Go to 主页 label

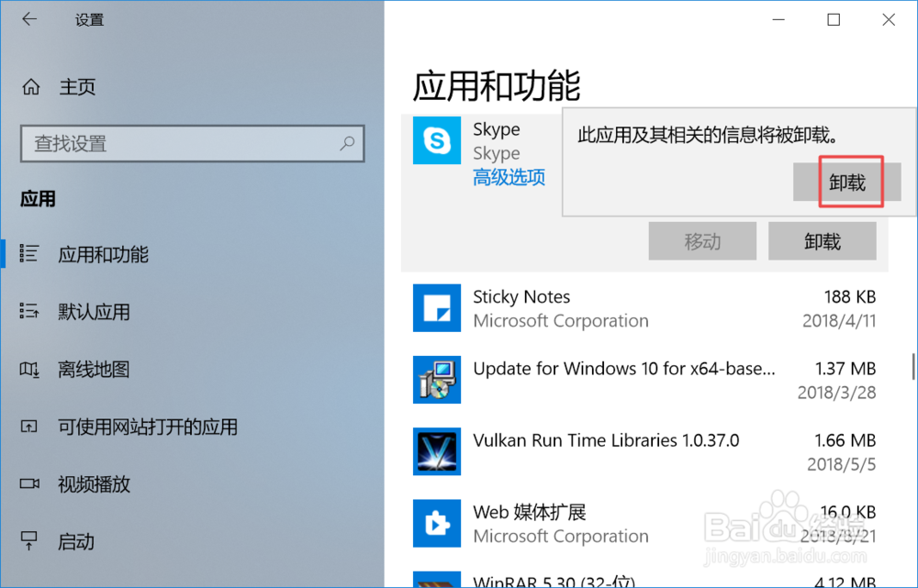[77, 87]
